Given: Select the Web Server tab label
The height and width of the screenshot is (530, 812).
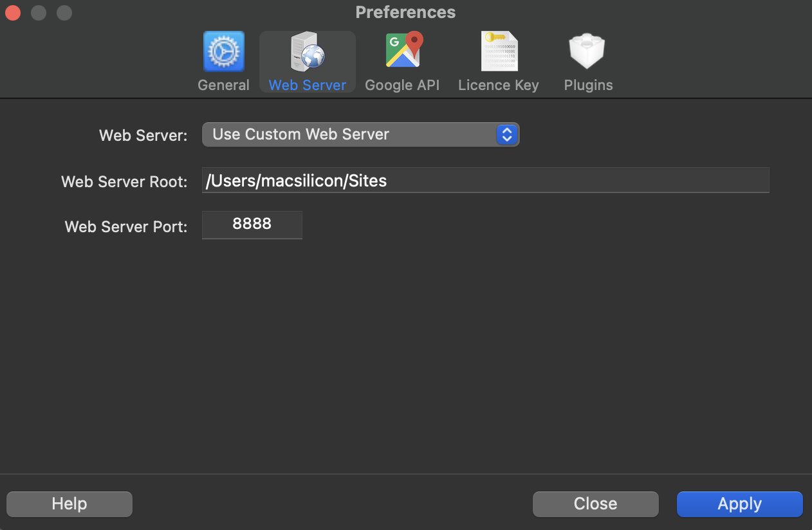Looking at the screenshot, I should (x=308, y=85).
